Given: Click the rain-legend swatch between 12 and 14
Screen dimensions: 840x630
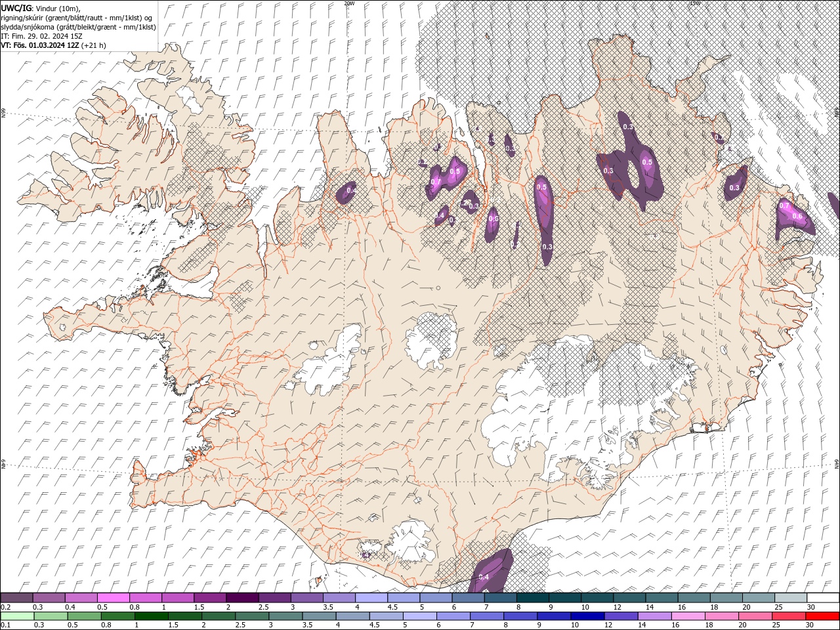Looking at the screenshot, I should [621, 616].
